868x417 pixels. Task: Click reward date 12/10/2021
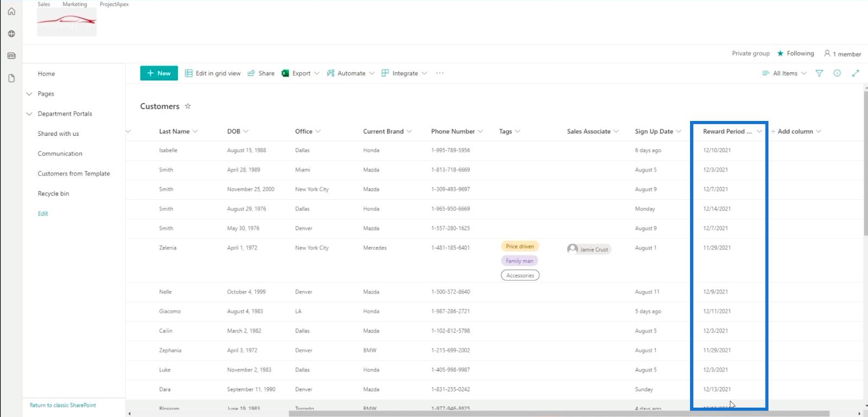point(717,150)
